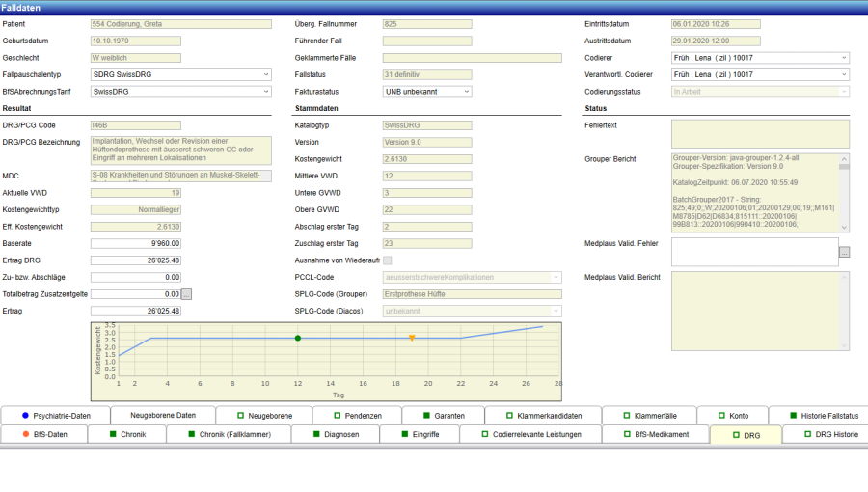This screenshot has width=868, height=492.
Task: Click the ellipsis button beside Totalbetrag Zusatzentgelte
Action: click(187, 293)
